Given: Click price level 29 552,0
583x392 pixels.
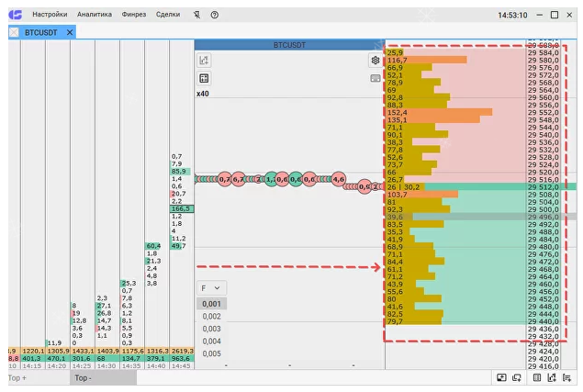Looking at the screenshot, I should point(544,112).
